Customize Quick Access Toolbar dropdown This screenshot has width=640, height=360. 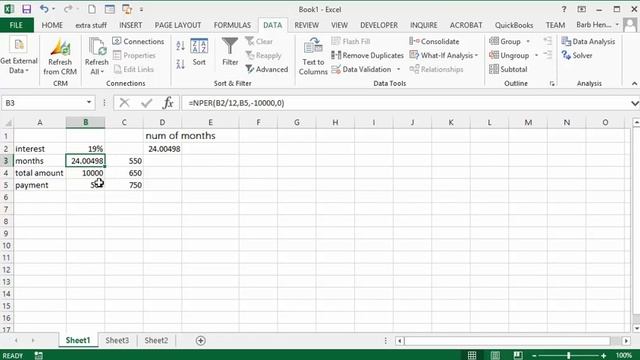141,9
